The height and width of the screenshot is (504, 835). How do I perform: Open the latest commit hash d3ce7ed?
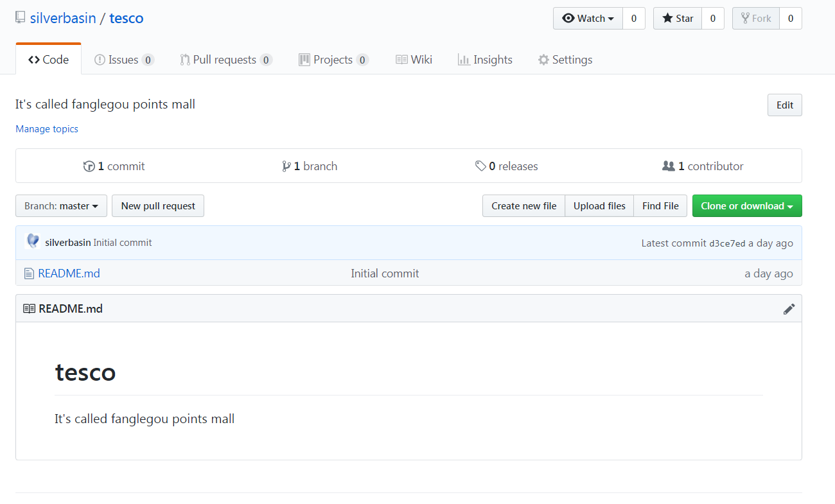point(727,243)
